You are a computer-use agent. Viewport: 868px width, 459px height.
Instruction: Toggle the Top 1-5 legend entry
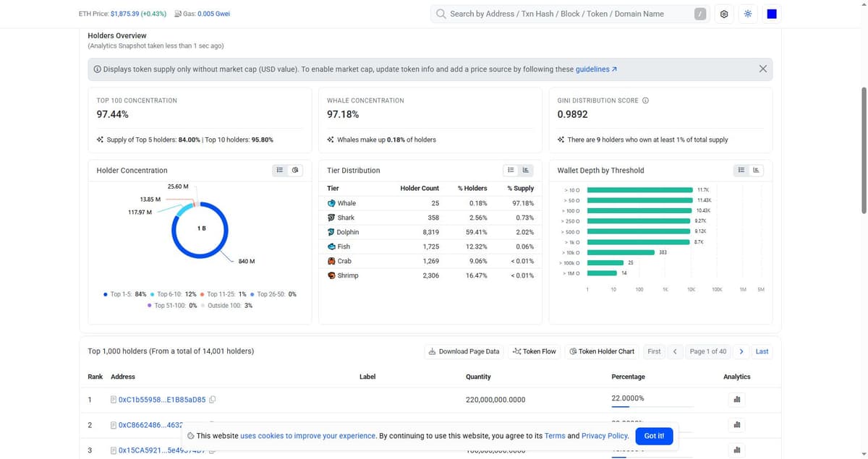(125, 294)
